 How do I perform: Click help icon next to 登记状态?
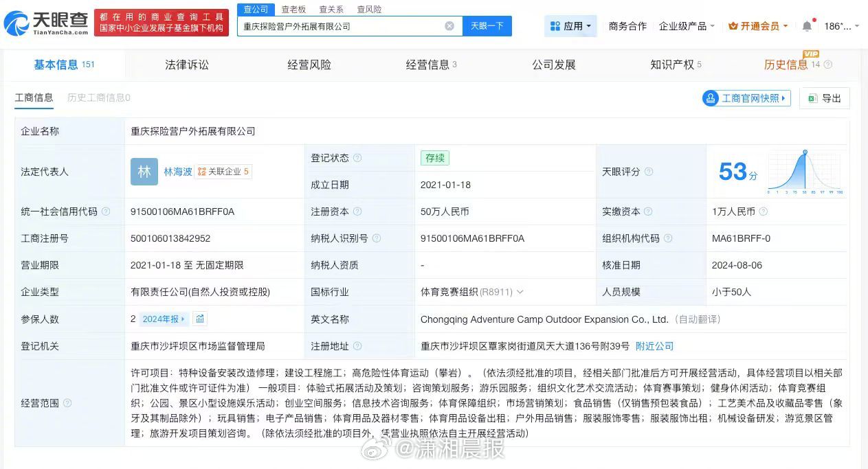357,158
